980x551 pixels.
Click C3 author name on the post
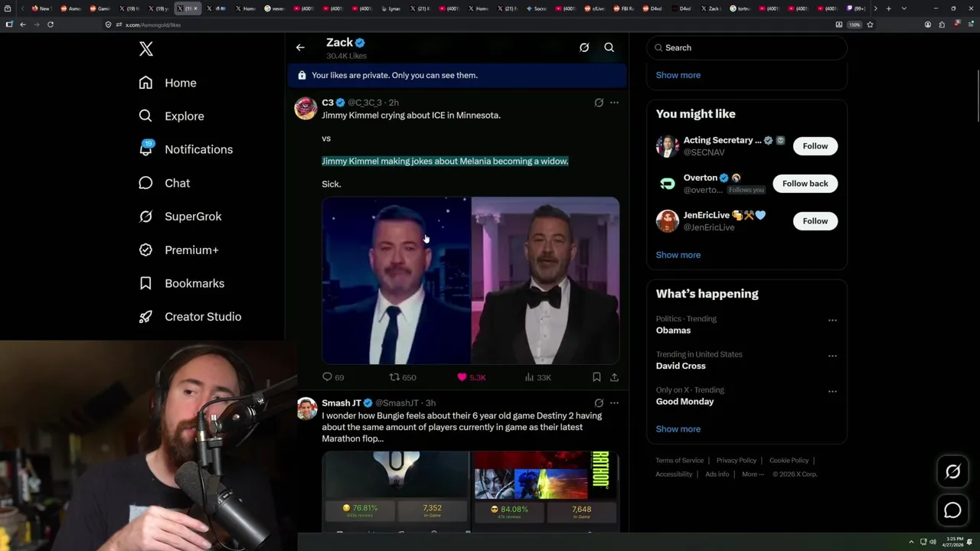pos(328,103)
